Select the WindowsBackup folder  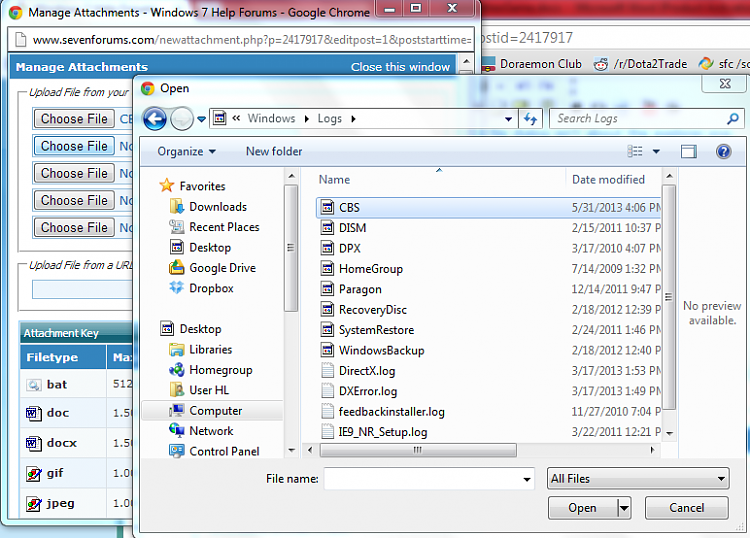pyautogui.click(x=488, y=351)
